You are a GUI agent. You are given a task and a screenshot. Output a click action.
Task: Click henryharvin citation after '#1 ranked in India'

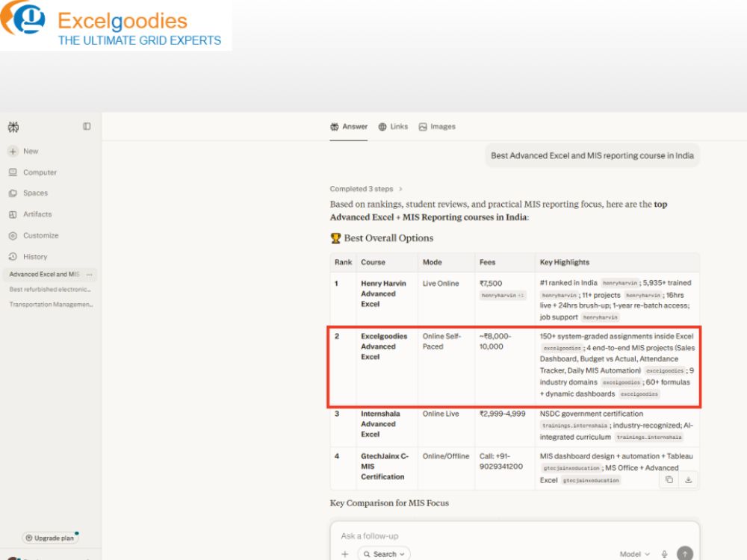coord(620,283)
